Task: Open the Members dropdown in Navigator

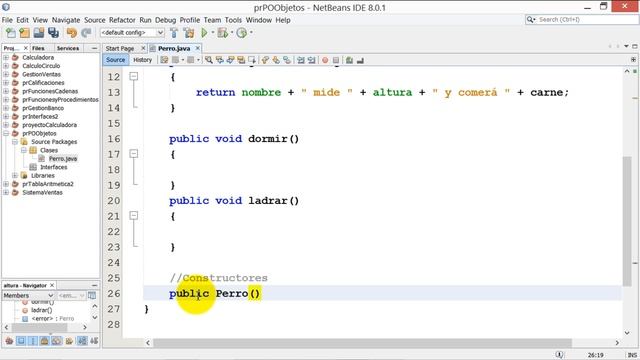Action: 28,295
